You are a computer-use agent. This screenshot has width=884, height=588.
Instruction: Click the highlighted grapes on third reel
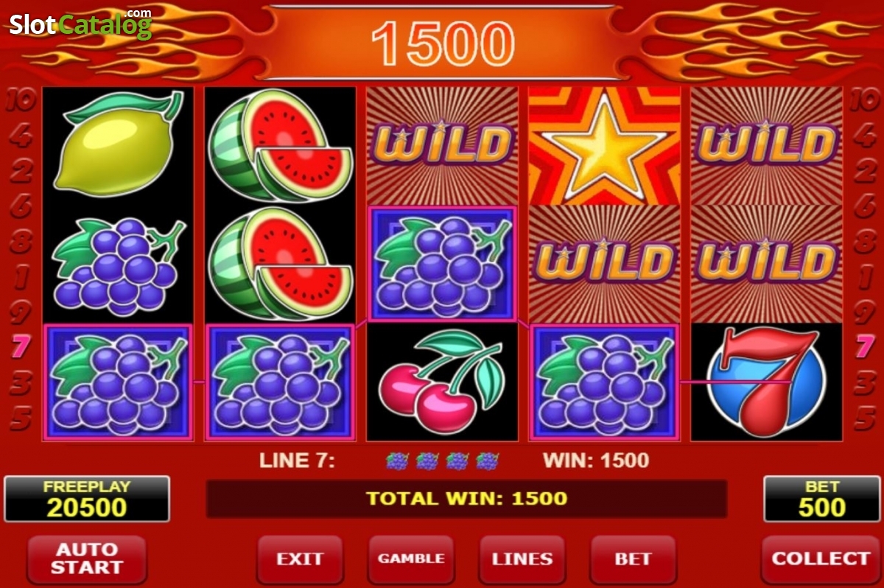pos(442,264)
